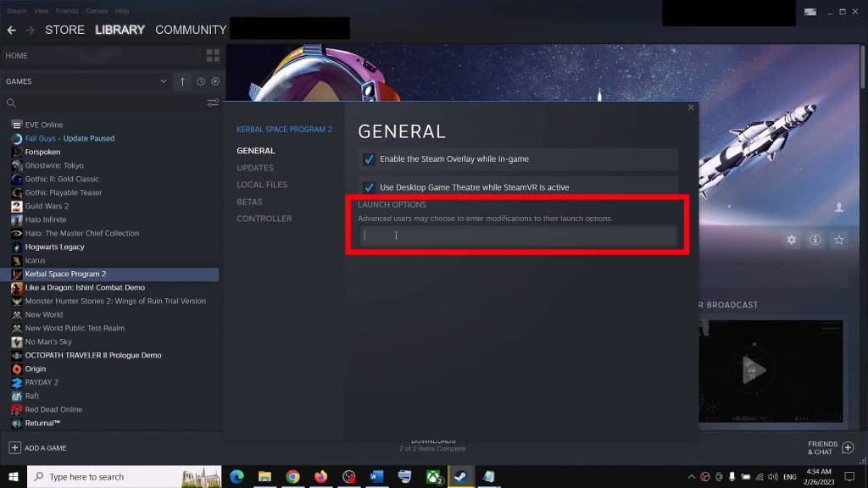Viewport: 868px width, 488px height.
Task: Open Microsoft Edge from taskbar
Action: tap(237, 476)
